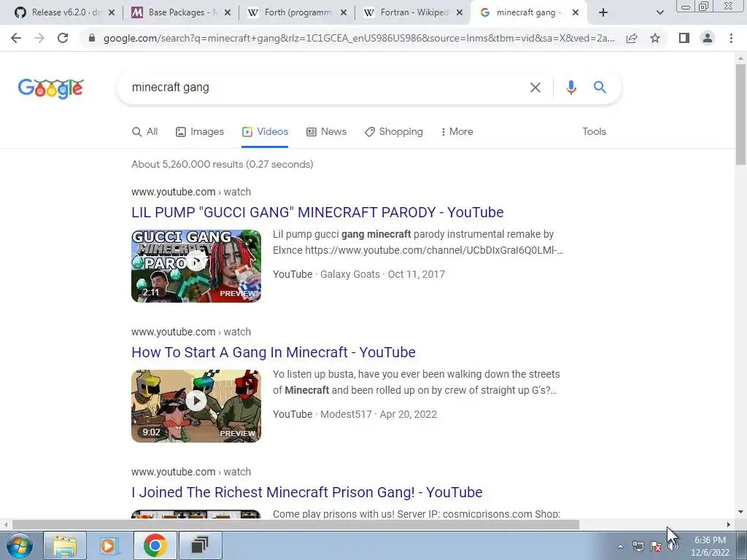Click the 'About 5,260,000 results' text
This screenshot has width=747, height=560.
222,164
